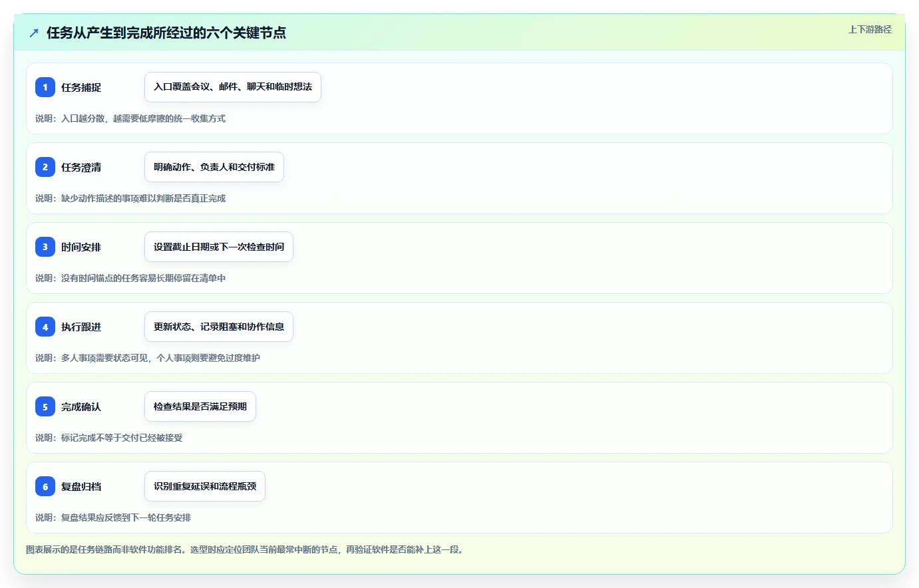Select the 时间安排 step title
Screen dimensions: 919x588
click(81, 247)
